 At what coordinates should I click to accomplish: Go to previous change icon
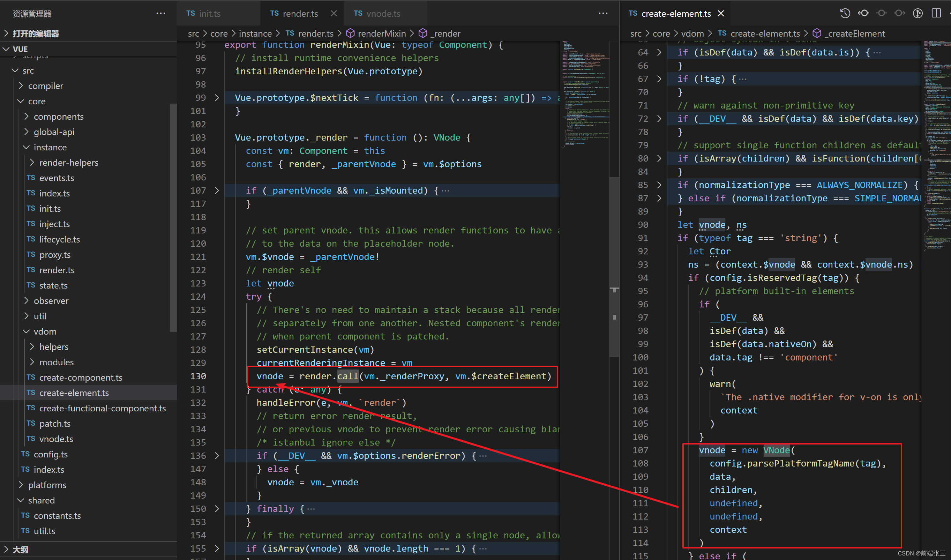(x=863, y=13)
